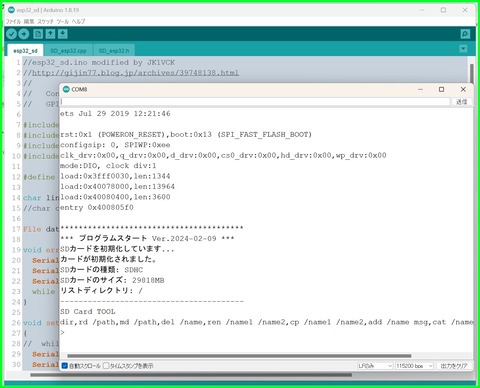
Task: Click the Save sketch toolbar icon
Action: (x=63, y=34)
